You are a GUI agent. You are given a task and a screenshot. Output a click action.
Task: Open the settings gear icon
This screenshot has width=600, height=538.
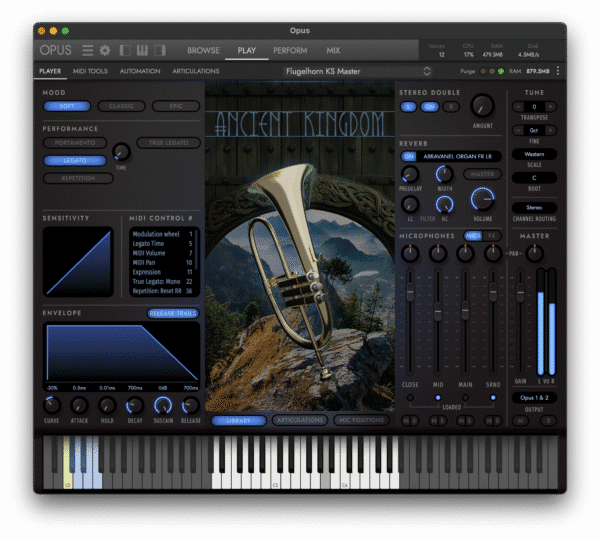pyautogui.click(x=105, y=50)
